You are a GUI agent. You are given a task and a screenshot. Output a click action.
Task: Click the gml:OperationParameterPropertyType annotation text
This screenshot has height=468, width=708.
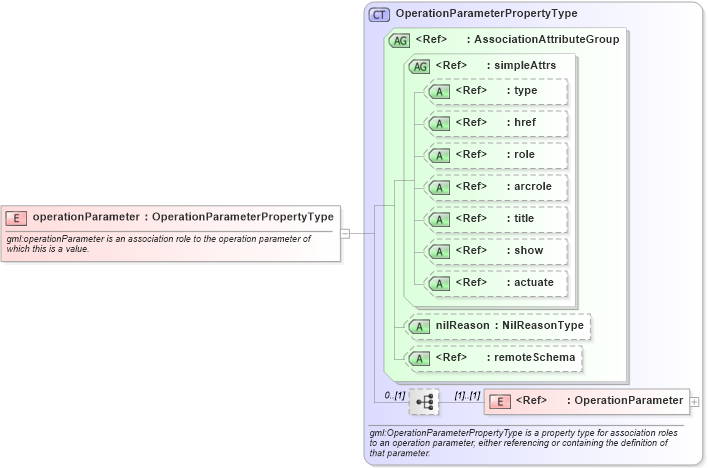(x=523, y=443)
